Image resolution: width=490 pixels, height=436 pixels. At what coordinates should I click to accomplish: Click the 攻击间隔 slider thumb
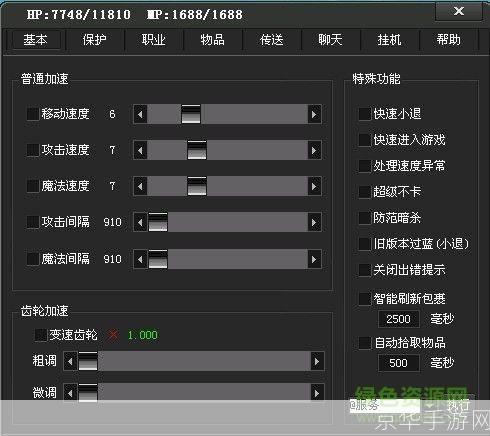158,222
